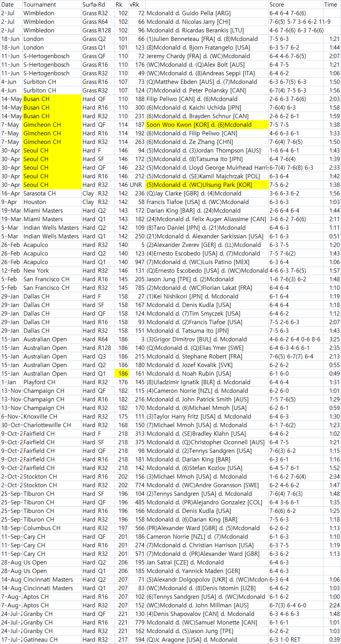Select cell 'Mcdonald d. Guido Pella [ARG]'

207,13
